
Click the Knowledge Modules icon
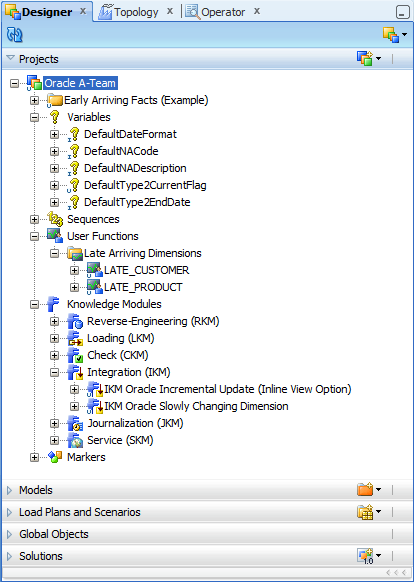coord(53,304)
